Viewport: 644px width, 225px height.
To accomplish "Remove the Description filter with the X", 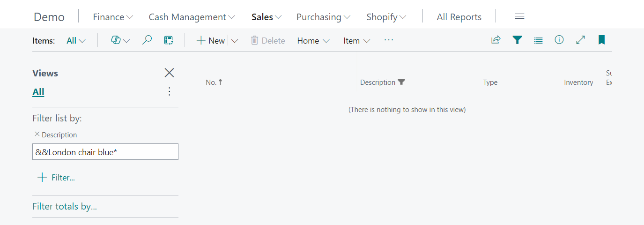I will click(x=37, y=134).
